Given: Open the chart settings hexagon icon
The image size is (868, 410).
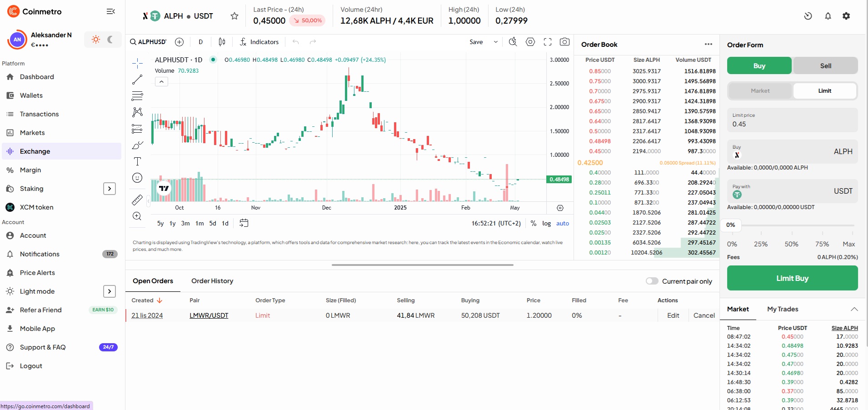Looking at the screenshot, I should pos(530,42).
